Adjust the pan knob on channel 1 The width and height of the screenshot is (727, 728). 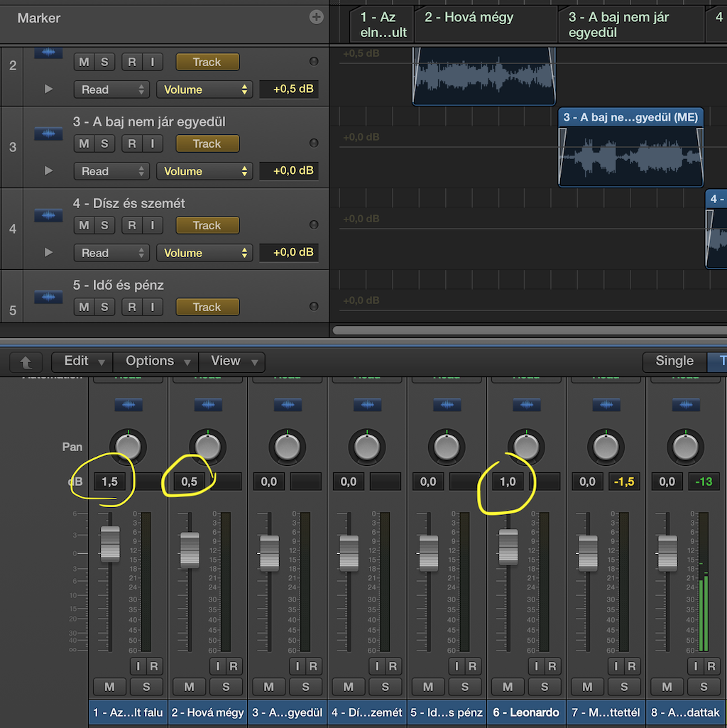point(128,446)
